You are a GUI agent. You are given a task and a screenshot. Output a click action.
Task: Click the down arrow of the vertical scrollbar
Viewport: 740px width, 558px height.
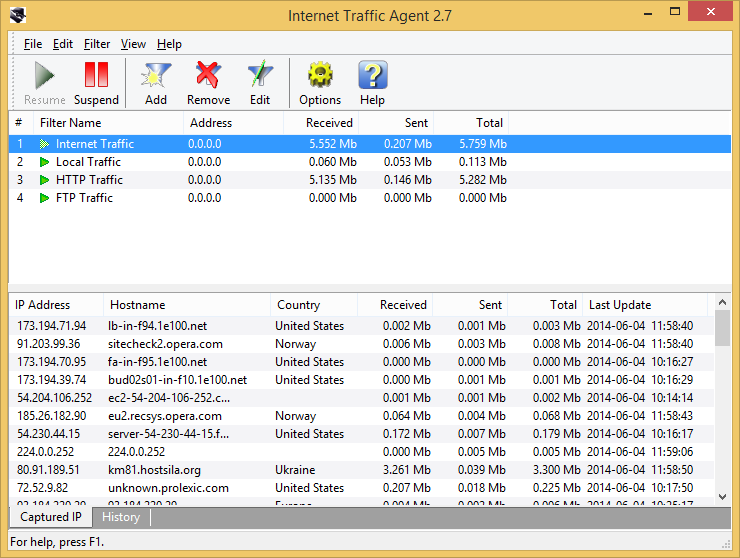pos(722,496)
